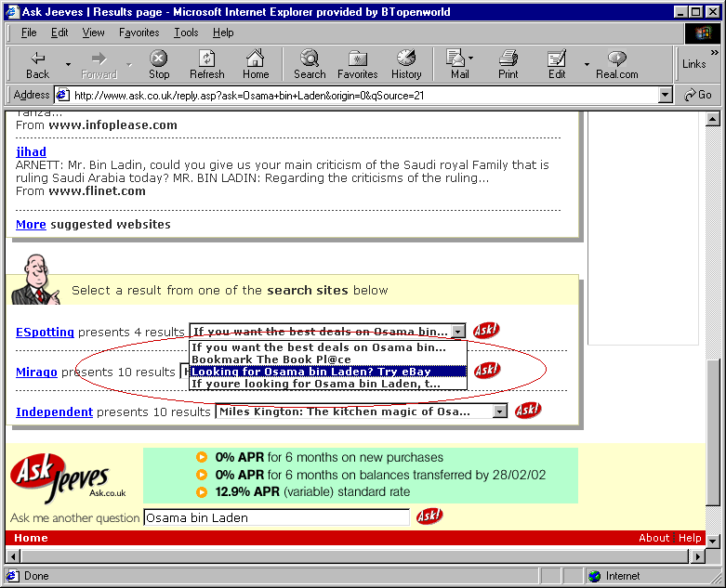
Task: Open the Favorites toolbar icon
Action: [358, 64]
